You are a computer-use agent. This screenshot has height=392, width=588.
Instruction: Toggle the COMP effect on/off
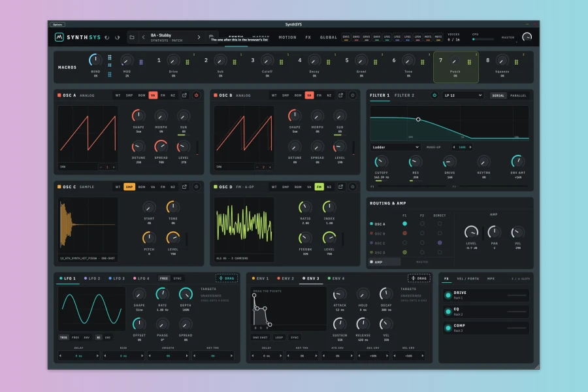click(x=448, y=328)
